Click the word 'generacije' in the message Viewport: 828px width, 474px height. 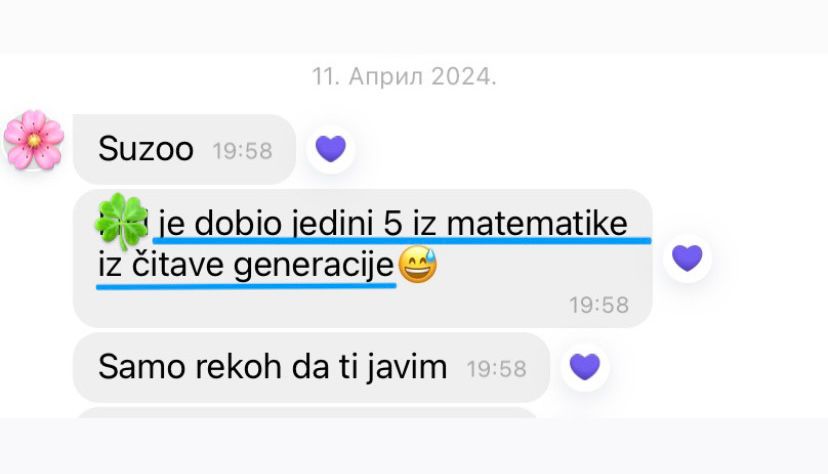314,266
